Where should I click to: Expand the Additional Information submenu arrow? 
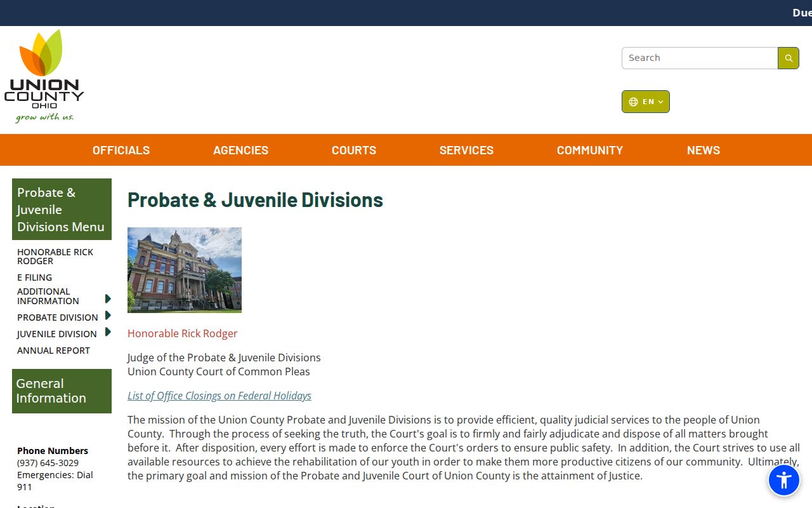point(108,298)
